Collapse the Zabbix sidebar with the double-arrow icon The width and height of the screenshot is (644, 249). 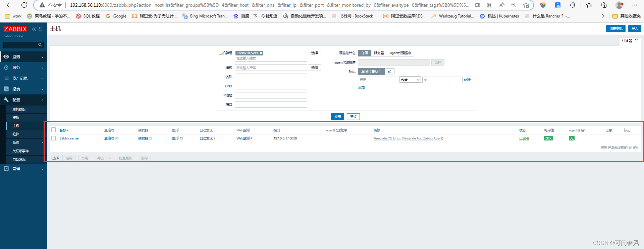[x=34, y=29]
